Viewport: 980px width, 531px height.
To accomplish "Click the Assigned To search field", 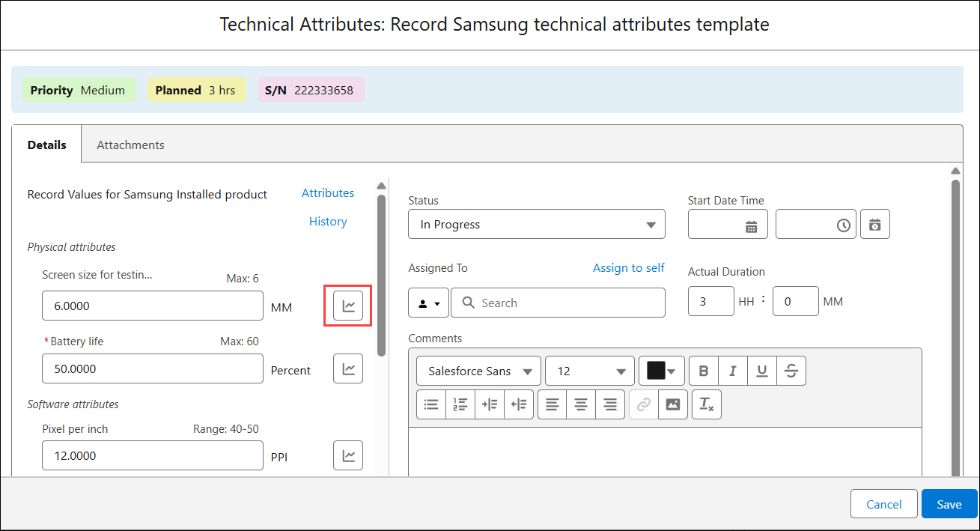I will [x=558, y=303].
